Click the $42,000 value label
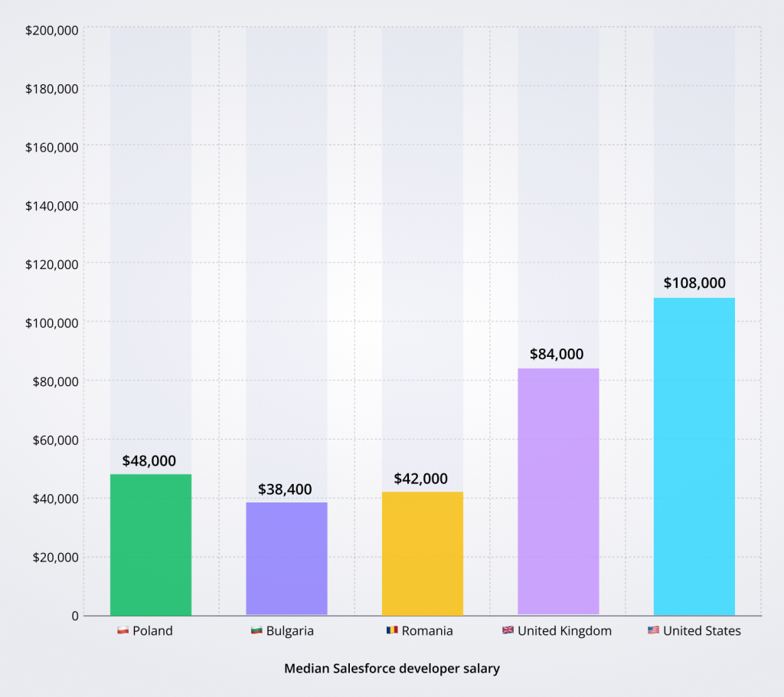784x697 pixels. (x=421, y=479)
